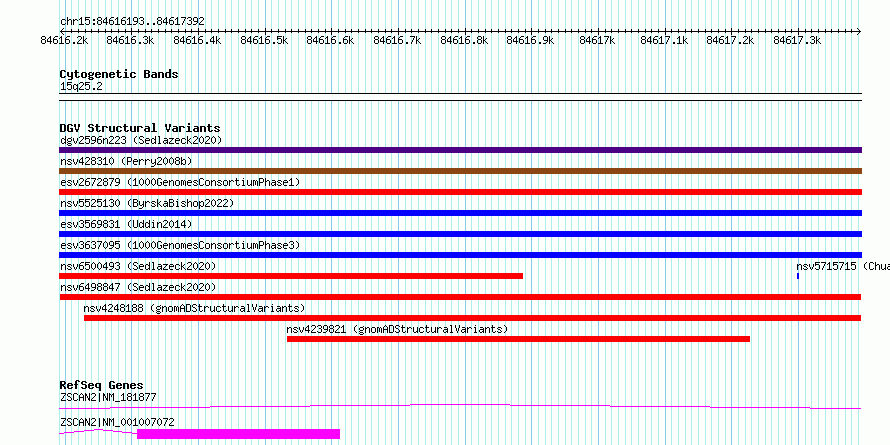Click the small nsv5715715 blue marker
The width and height of the screenshot is (890, 445).
(x=797, y=276)
